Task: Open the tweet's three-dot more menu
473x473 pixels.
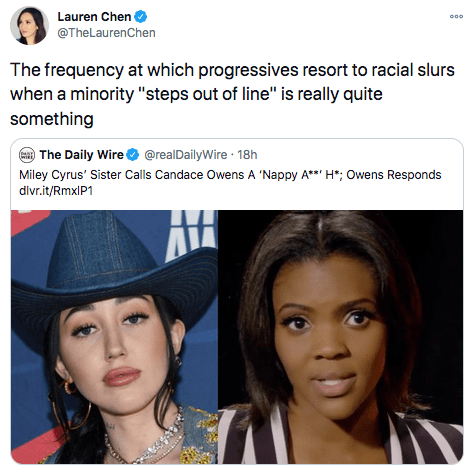Action: 456,16
